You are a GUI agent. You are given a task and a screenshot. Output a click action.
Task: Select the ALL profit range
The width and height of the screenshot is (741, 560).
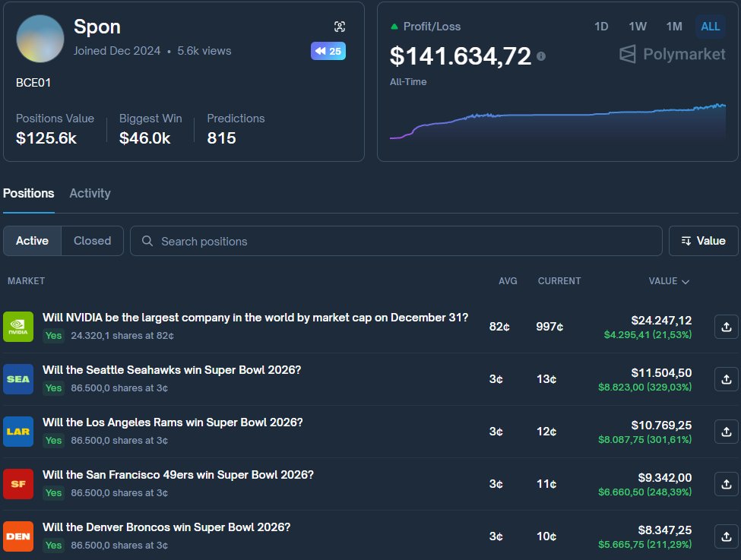click(711, 27)
